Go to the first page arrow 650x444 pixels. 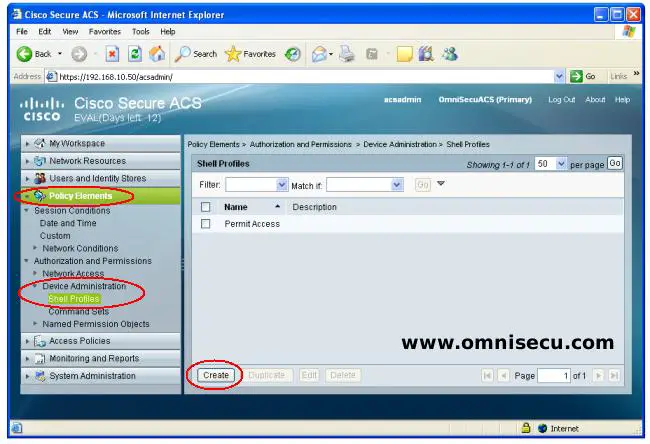[x=488, y=376]
